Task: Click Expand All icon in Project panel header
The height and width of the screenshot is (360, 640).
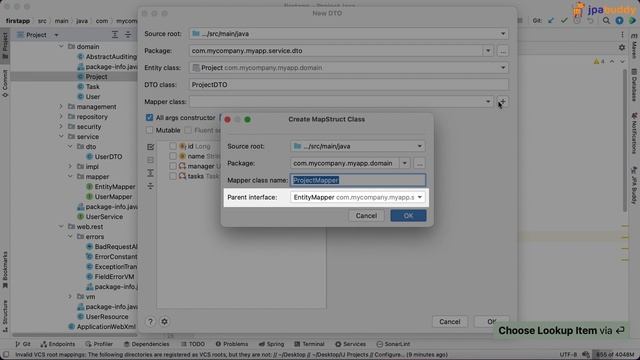Action: [115, 35]
